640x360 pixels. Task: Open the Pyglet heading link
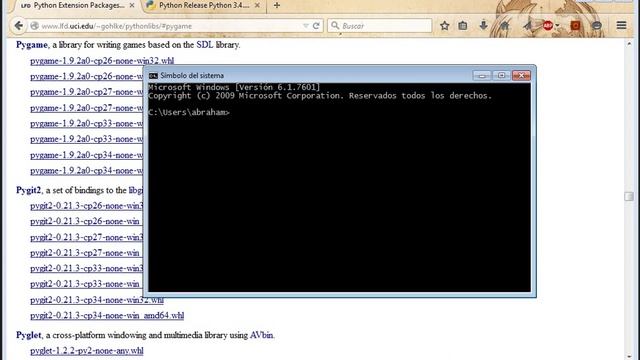pyautogui.click(x=29, y=335)
